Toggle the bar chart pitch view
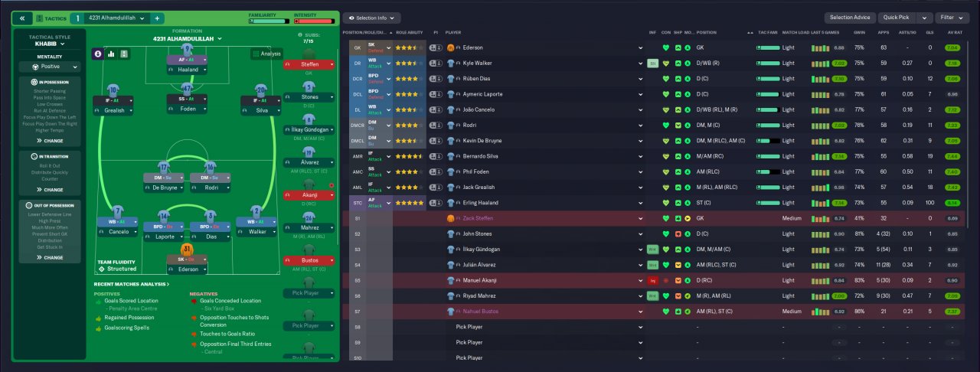Viewport: 980px width, 372px height. pos(111,54)
